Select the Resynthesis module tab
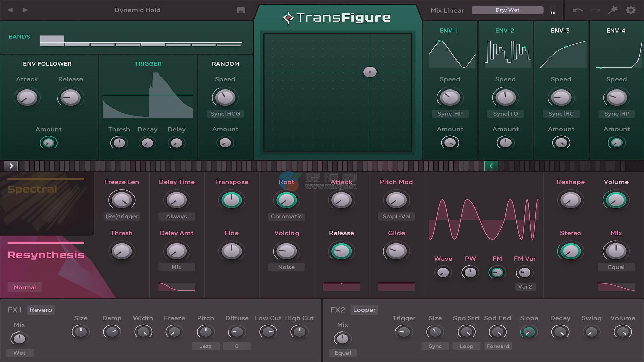The width and height of the screenshot is (644, 362). [x=46, y=255]
